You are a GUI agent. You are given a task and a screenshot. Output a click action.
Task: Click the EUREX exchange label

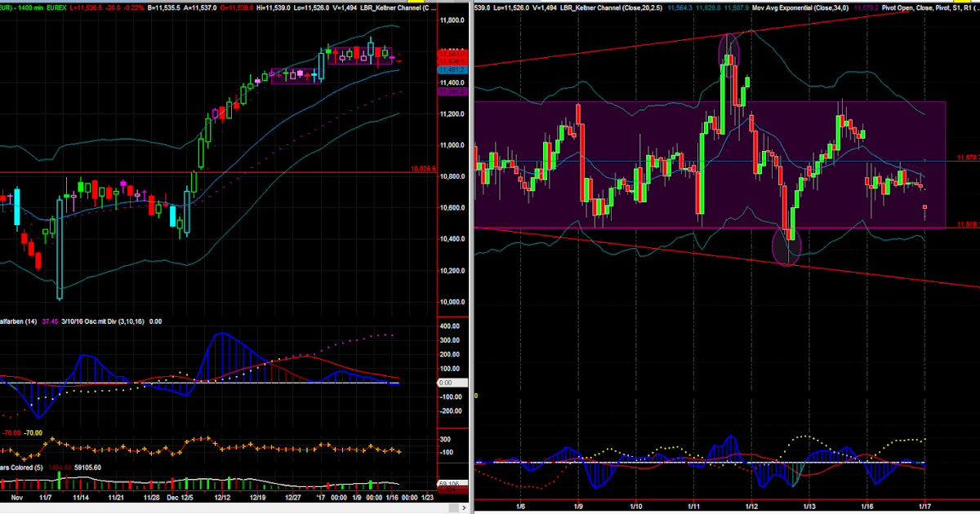56,7
